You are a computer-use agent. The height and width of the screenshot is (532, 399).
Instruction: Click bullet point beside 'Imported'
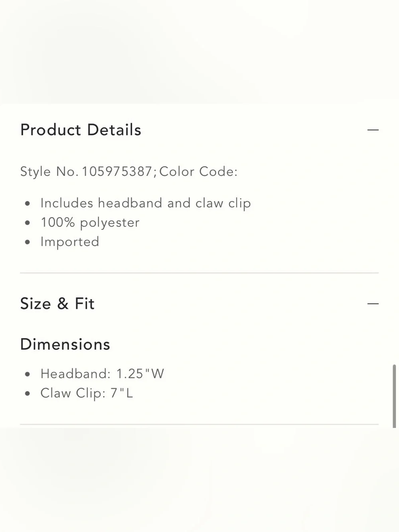coord(27,242)
